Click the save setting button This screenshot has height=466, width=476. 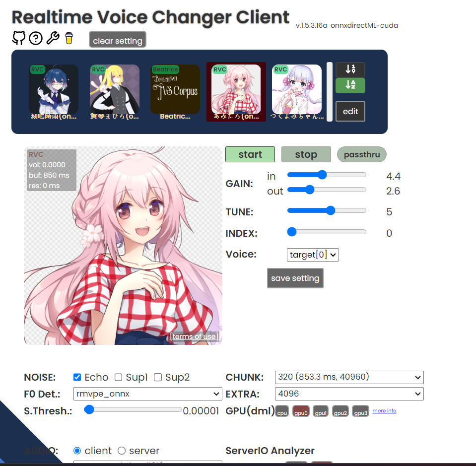(x=295, y=278)
